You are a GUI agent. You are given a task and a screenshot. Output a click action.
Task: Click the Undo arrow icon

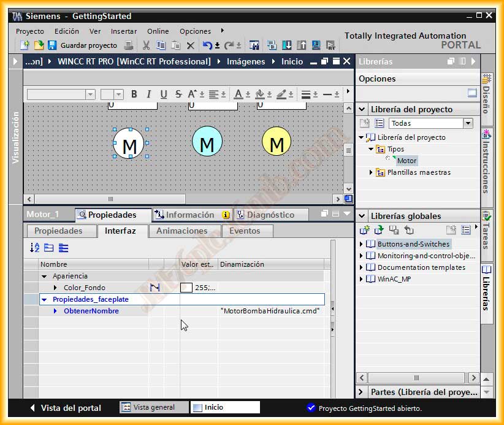click(207, 45)
